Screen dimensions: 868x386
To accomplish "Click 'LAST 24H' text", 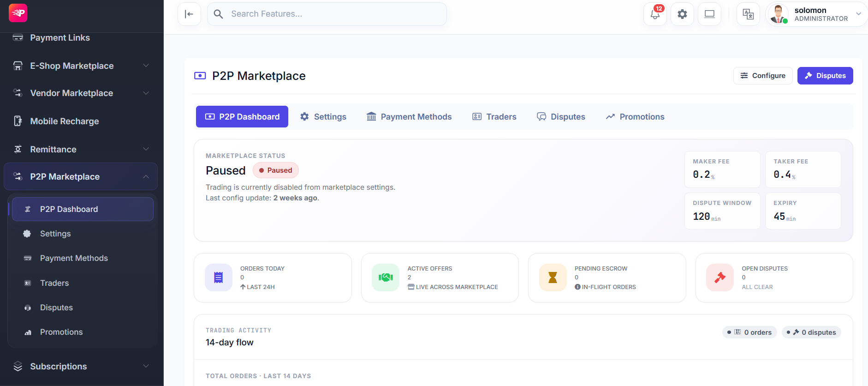I will [x=261, y=287].
